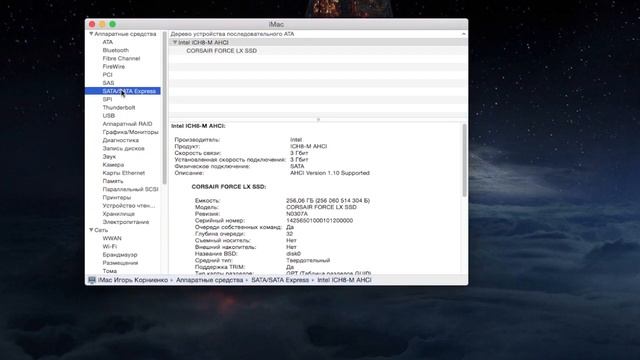Select PCI in the sidebar

point(107,75)
